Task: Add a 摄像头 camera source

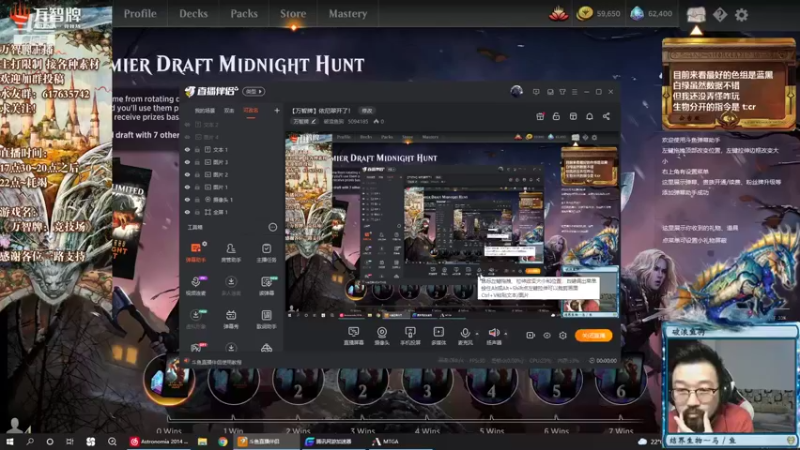Action: (382, 336)
